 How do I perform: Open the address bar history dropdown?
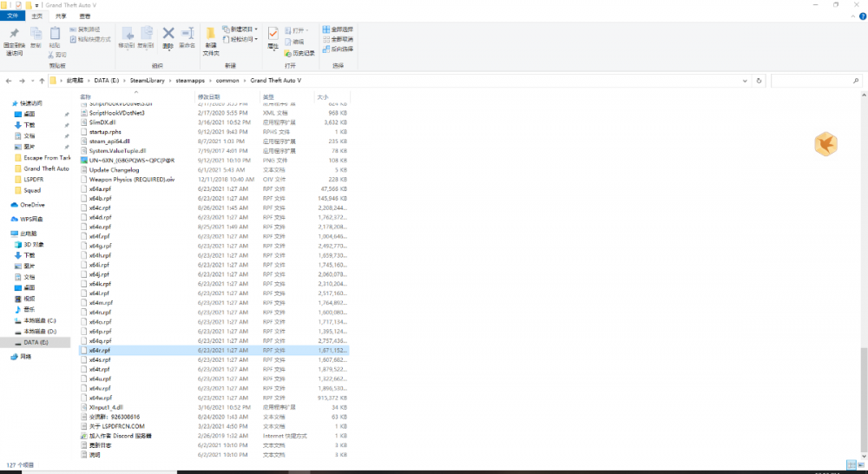coord(745,81)
